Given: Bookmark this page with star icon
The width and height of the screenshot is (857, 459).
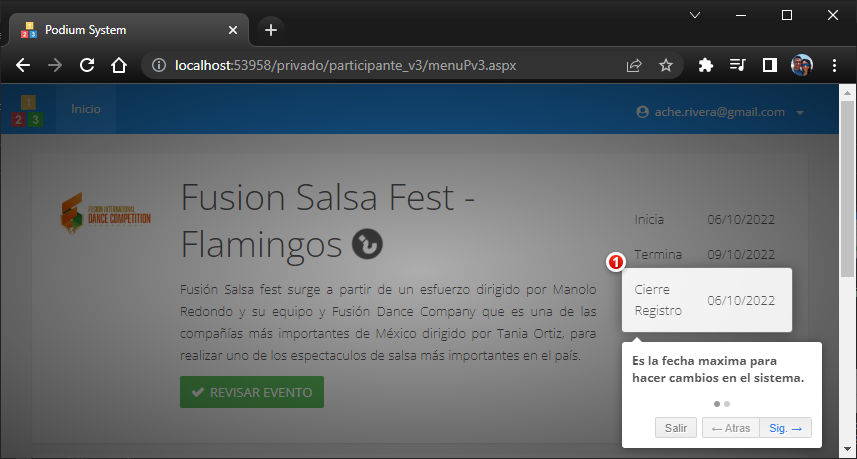Looking at the screenshot, I should (x=665, y=66).
